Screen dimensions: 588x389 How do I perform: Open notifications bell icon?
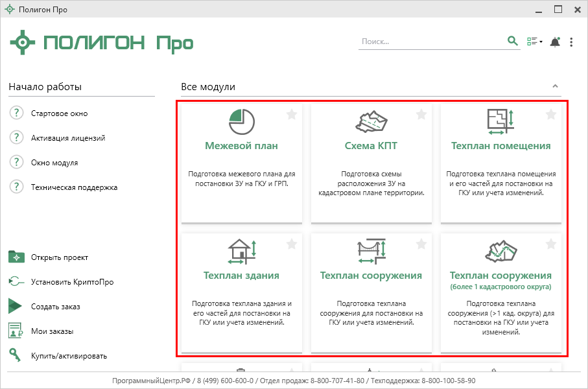click(x=554, y=42)
